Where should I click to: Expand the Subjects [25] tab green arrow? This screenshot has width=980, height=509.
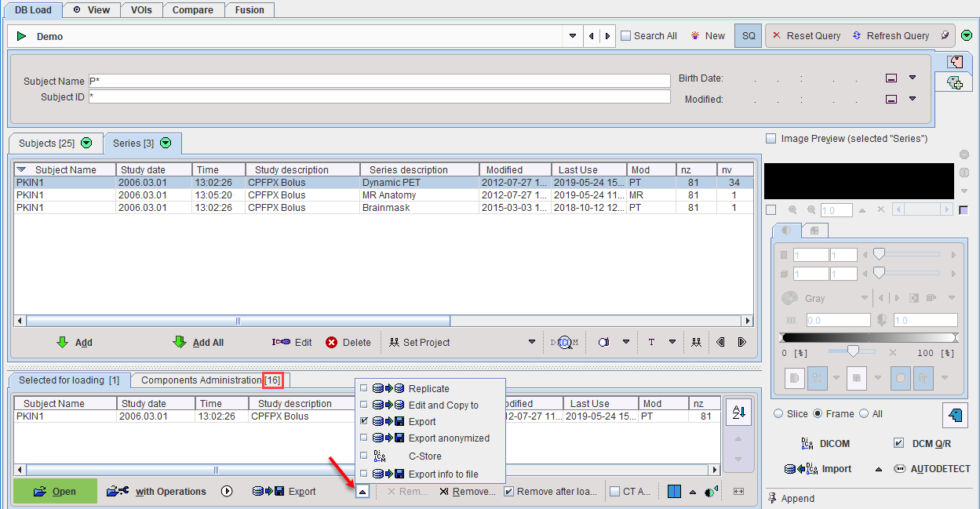(86, 144)
